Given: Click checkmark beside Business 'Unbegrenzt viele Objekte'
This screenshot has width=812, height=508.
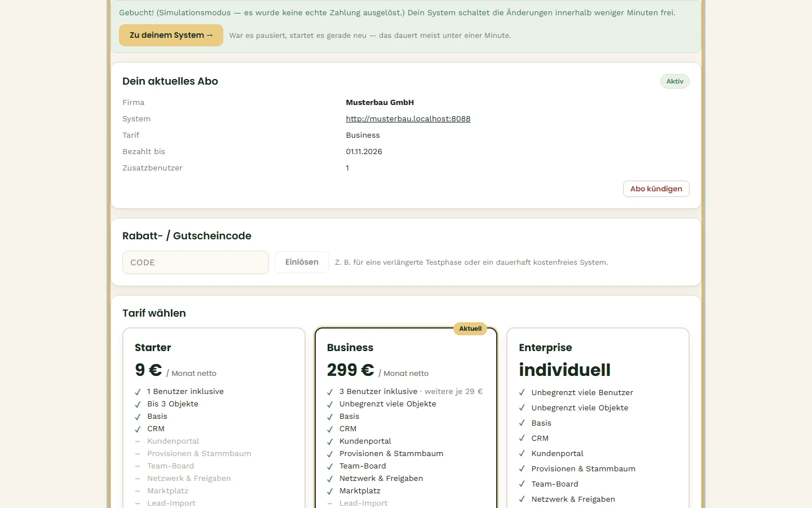Looking at the screenshot, I should (x=330, y=404).
